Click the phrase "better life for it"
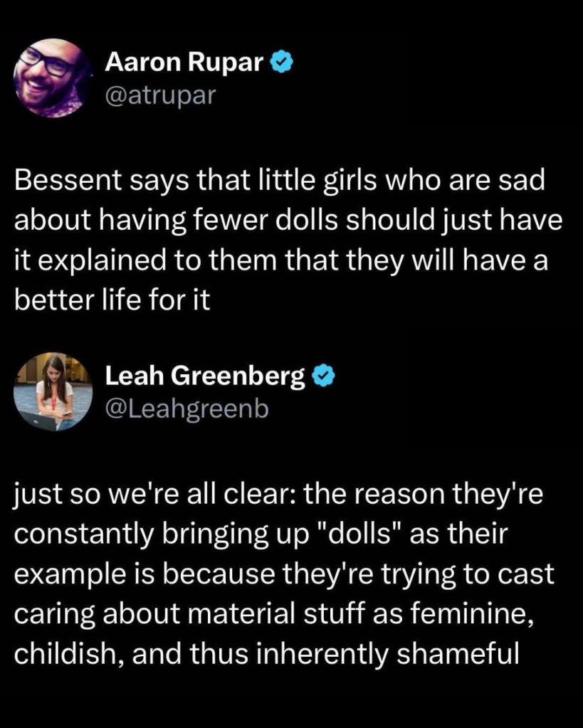Viewport: 583px width, 728px height. click(x=112, y=299)
